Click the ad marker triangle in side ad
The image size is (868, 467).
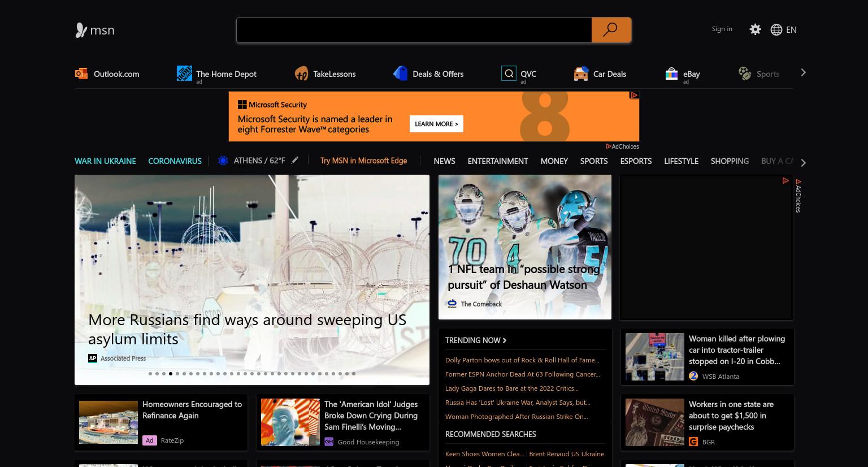click(785, 180)
